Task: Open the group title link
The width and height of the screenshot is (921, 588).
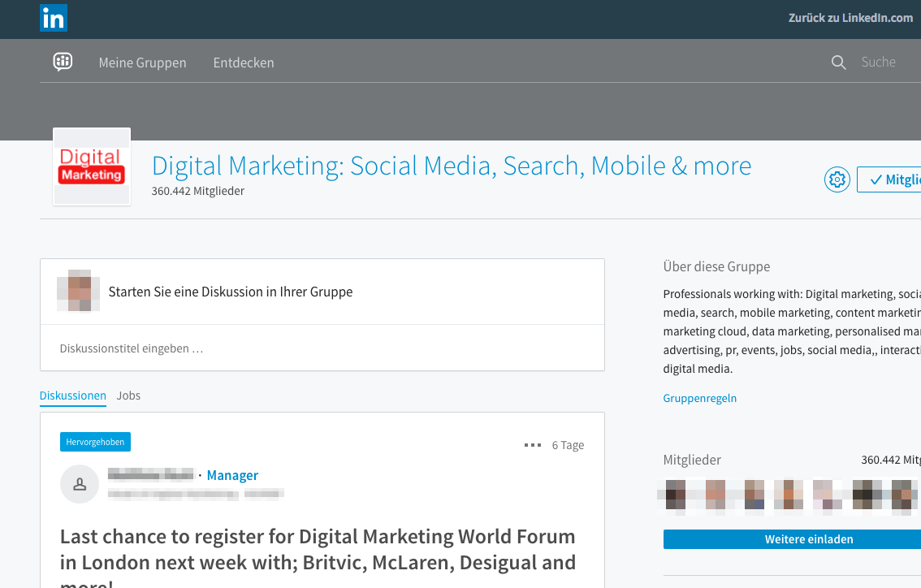Action: pyautogui.click(x=451, y=166)
